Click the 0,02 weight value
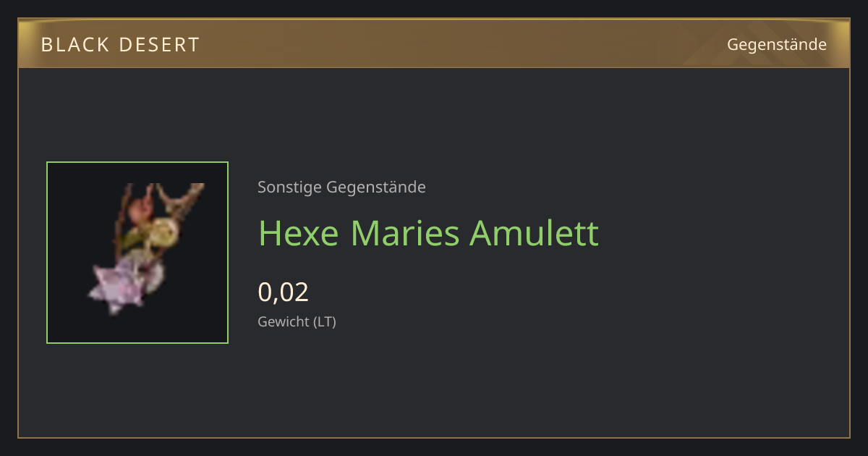The image size is (868, 456). (x=284, y=292)
